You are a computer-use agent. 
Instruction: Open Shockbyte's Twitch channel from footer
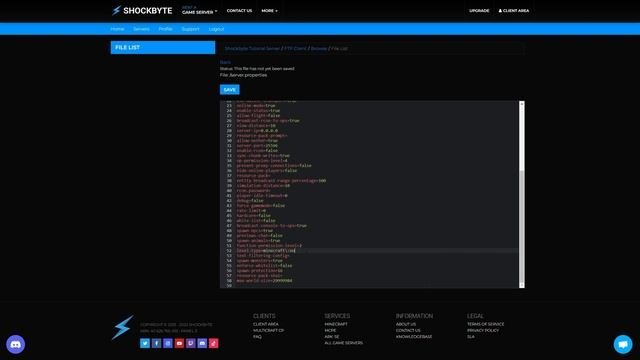[191, 343]
